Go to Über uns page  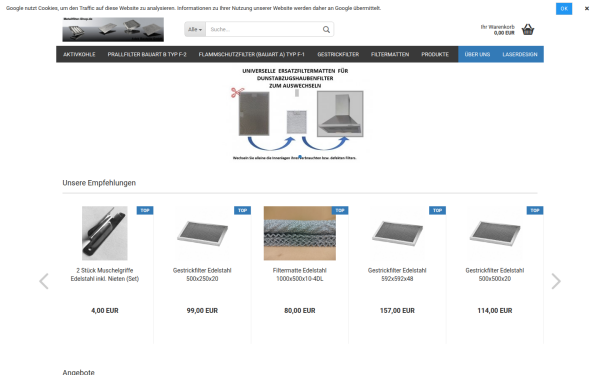[x=477, y=54]
